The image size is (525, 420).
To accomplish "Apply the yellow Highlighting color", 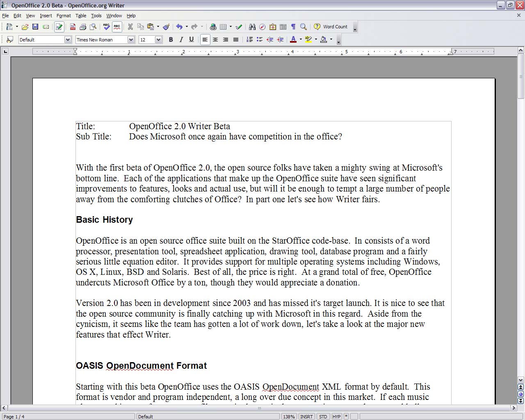I will 308,40.
